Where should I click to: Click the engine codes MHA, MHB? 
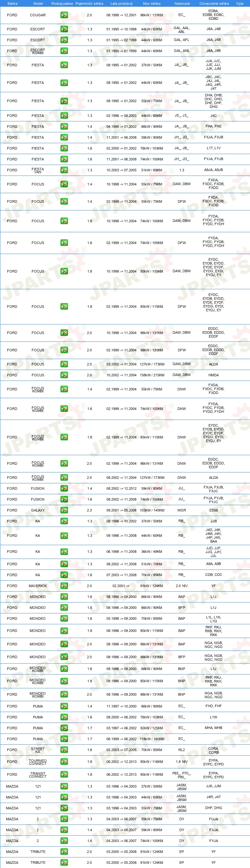point(214,728)
